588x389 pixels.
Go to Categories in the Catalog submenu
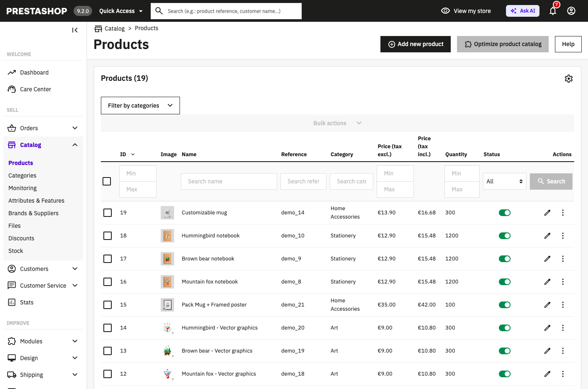(x=22, y=175)
